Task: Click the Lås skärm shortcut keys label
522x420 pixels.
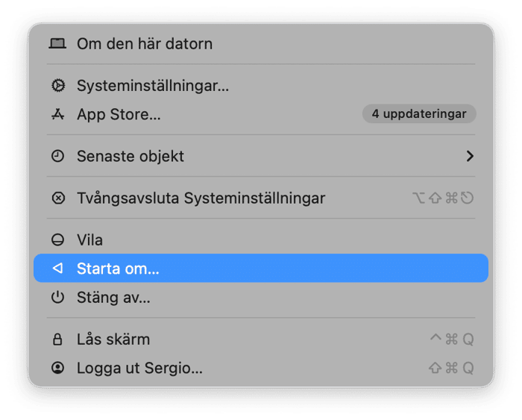Action: 452,339
